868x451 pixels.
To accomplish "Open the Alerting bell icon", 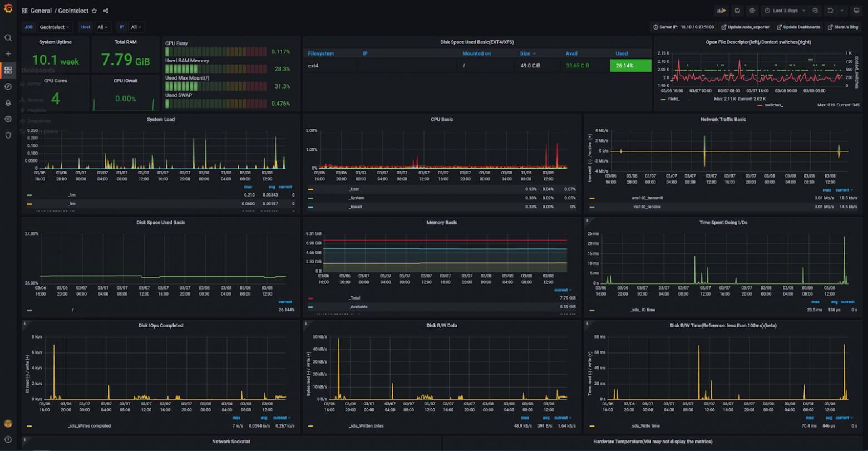I will [8, 102].
